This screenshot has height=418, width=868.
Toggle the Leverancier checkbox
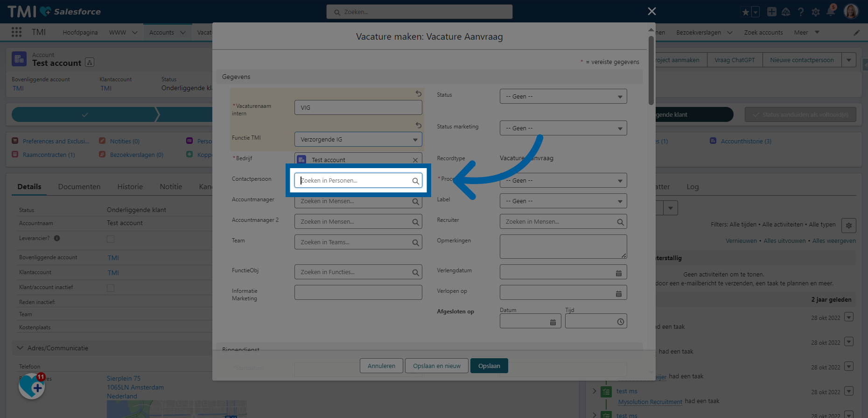111,239
